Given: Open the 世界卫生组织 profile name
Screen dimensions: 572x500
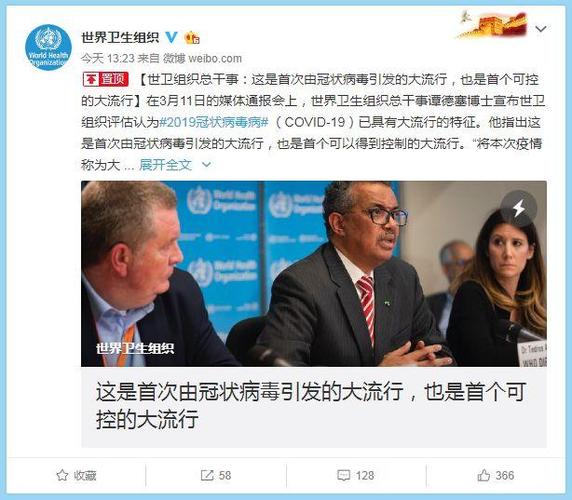Looking at the screenshot, I should [x=120, y=37].
